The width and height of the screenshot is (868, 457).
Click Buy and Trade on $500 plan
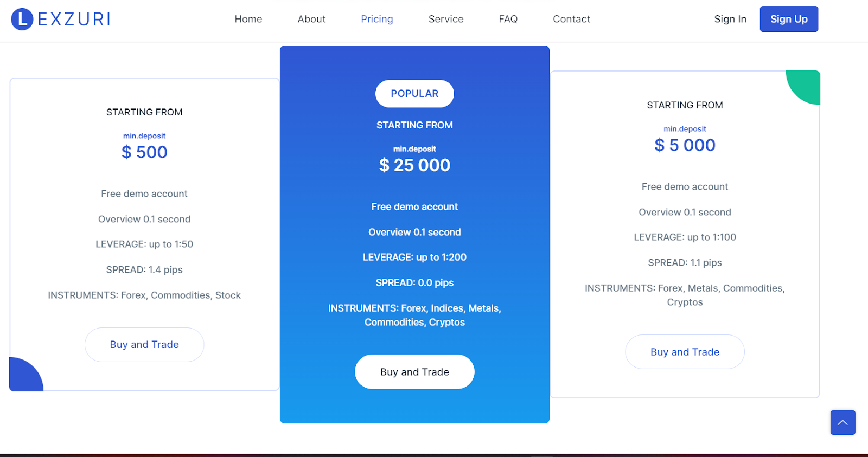click(144, 345)
